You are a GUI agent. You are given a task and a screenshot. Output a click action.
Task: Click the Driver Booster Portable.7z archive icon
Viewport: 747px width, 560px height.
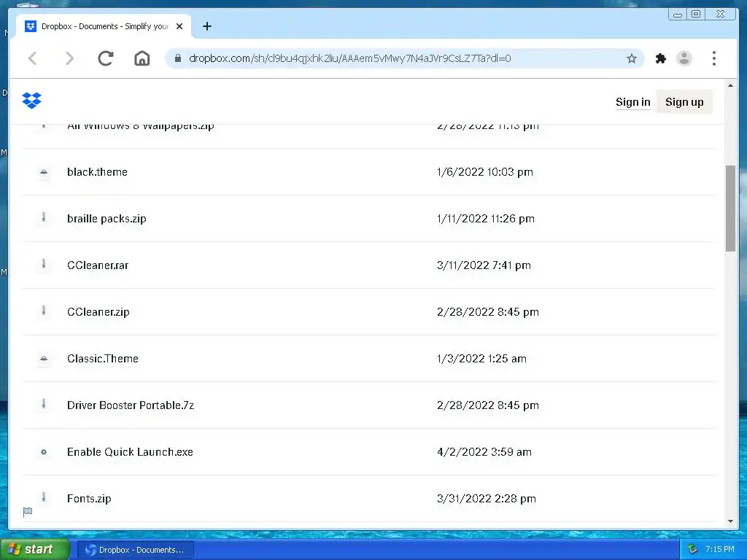click(44, 404)
